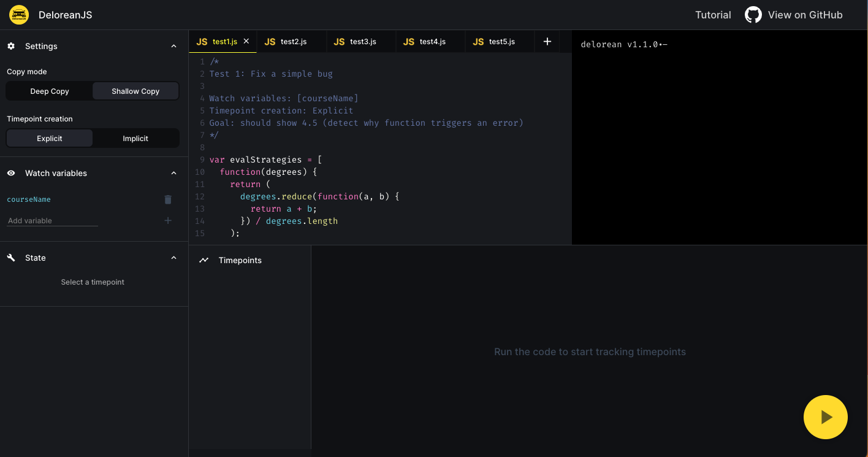The image size is (868, 457).
Task: Click the Watch variables eye icon
Action: tap(11, 173)
